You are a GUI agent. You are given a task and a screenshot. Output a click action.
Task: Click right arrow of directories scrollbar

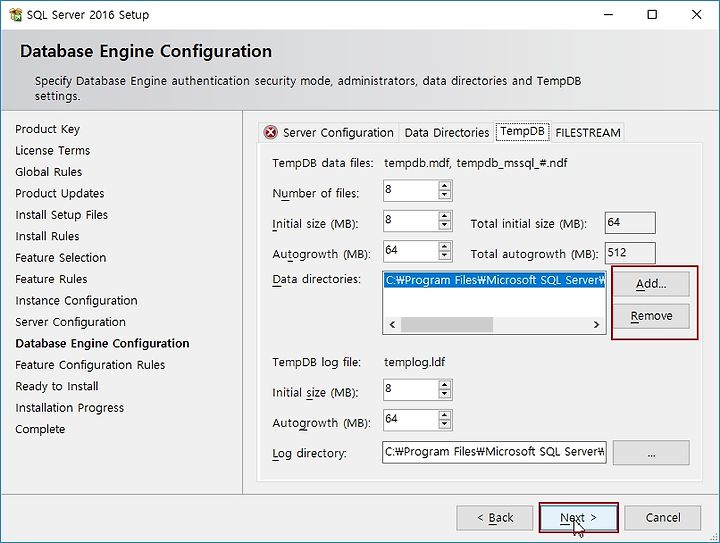[x=596, y=325]
